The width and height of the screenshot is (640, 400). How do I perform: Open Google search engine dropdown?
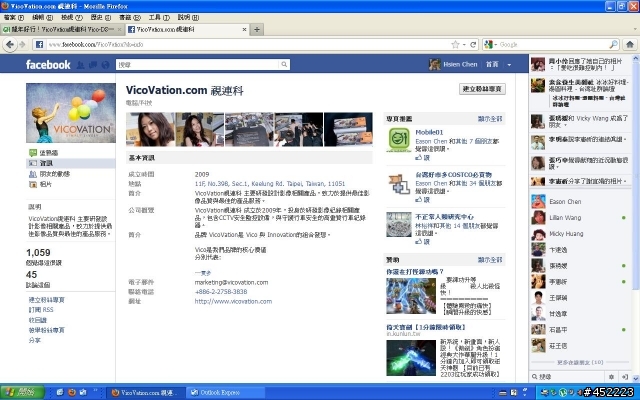click(x=490, y=44)
